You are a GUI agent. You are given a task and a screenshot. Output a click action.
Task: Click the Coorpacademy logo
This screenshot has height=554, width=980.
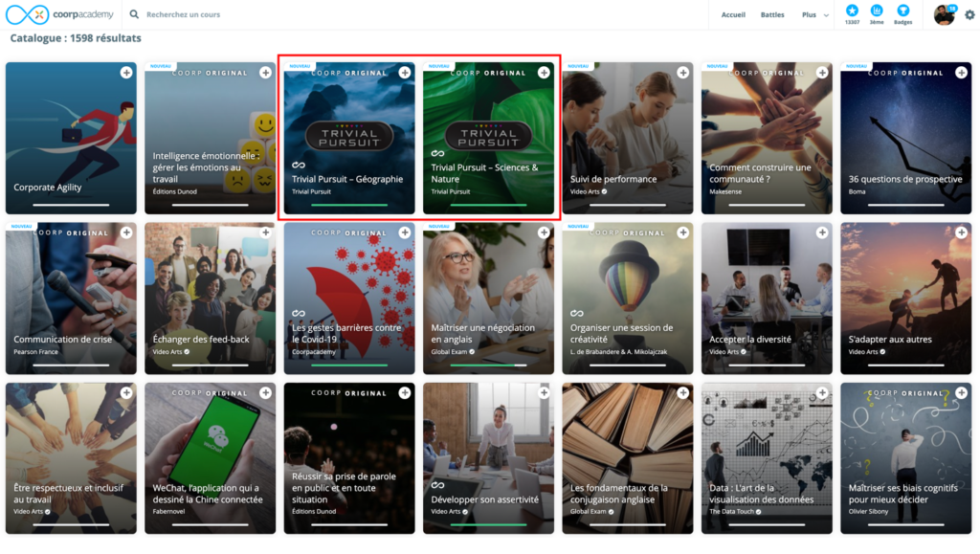(x=60, y=14)
